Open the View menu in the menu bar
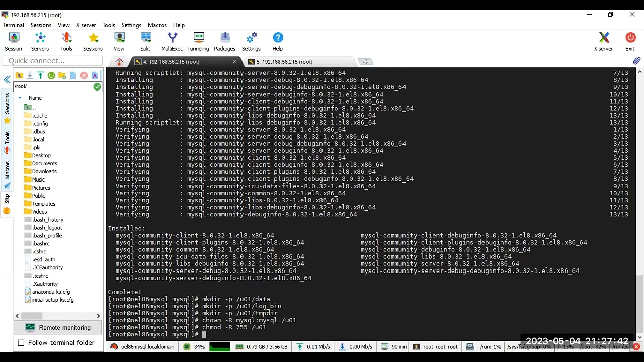 (64, 25)
